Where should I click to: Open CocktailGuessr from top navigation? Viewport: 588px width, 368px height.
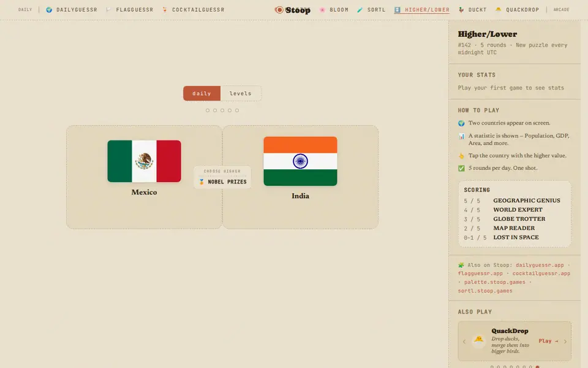click(x=193, y=10)
